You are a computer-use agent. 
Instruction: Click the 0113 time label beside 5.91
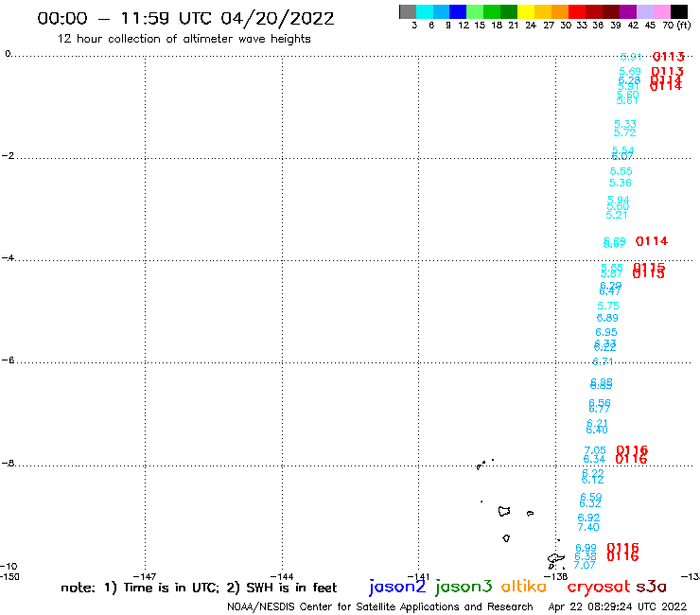click(668, 57)
